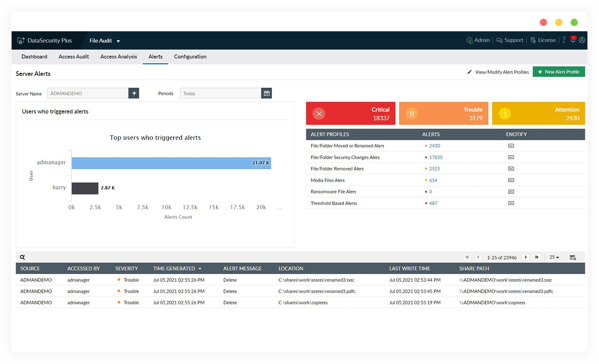Click envelope for File/Folder Moved or Renamed Alert

click(511, 146)
